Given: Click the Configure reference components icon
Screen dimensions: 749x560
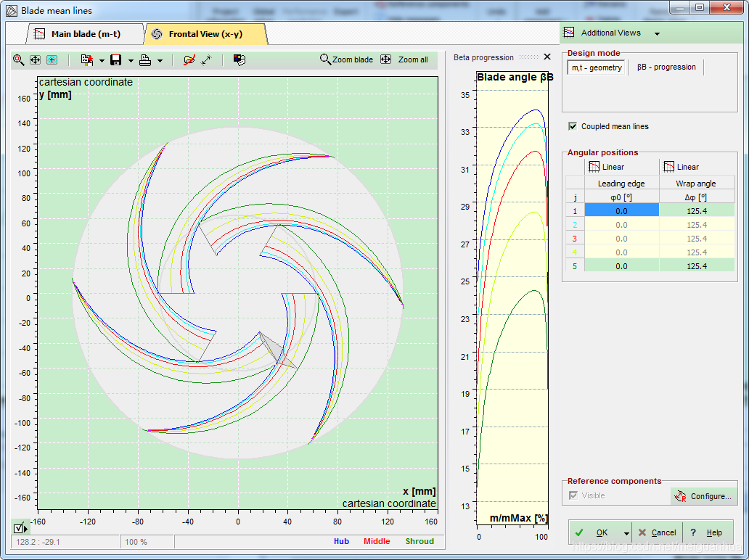Looking at the screenshot, I should [x=680, y=496].
